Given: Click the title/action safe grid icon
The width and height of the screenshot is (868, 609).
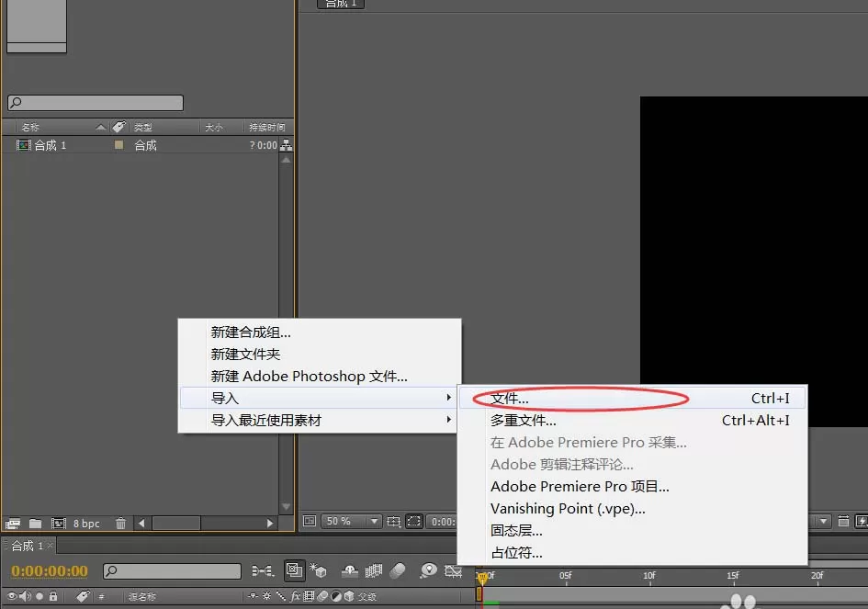Looking at the screenshot, I should 393,521.
